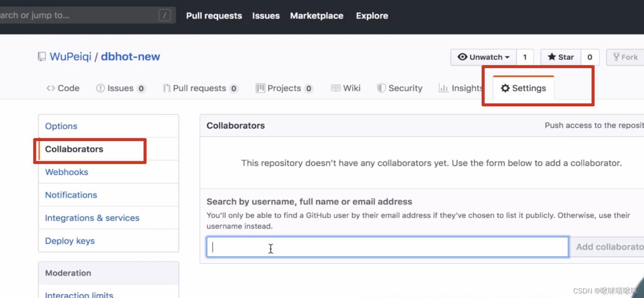Click the slash shortcut icon in search box
The image size is (644, 298).
point(164,15)
